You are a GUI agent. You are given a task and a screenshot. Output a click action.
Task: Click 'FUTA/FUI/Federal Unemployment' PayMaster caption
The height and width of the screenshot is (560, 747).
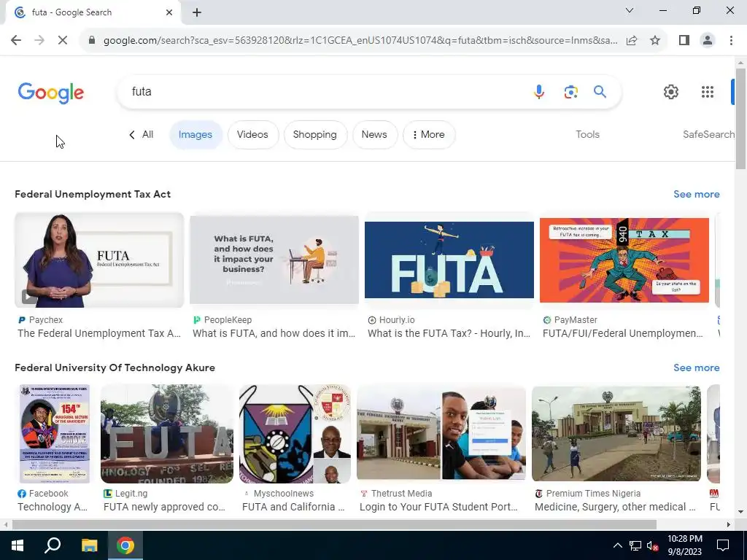coord(623,333)
